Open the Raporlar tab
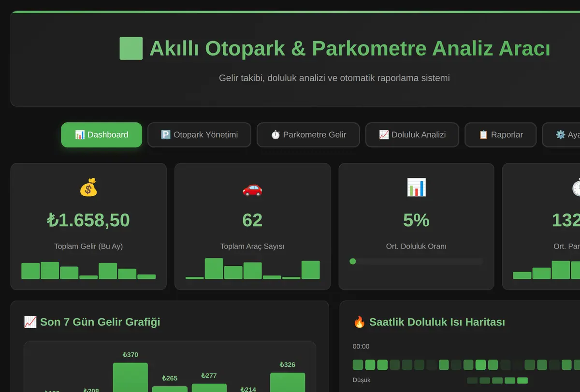 [x=501, y=135]
